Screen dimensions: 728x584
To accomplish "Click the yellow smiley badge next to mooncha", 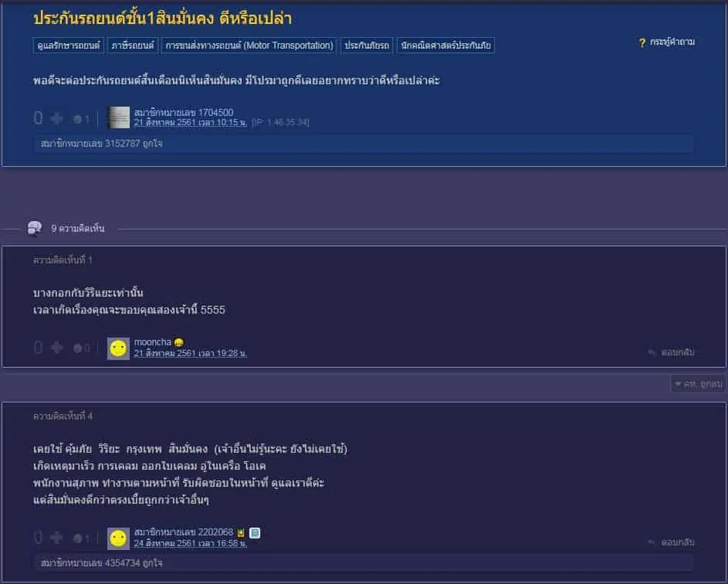I will click(x=178, y=342).
